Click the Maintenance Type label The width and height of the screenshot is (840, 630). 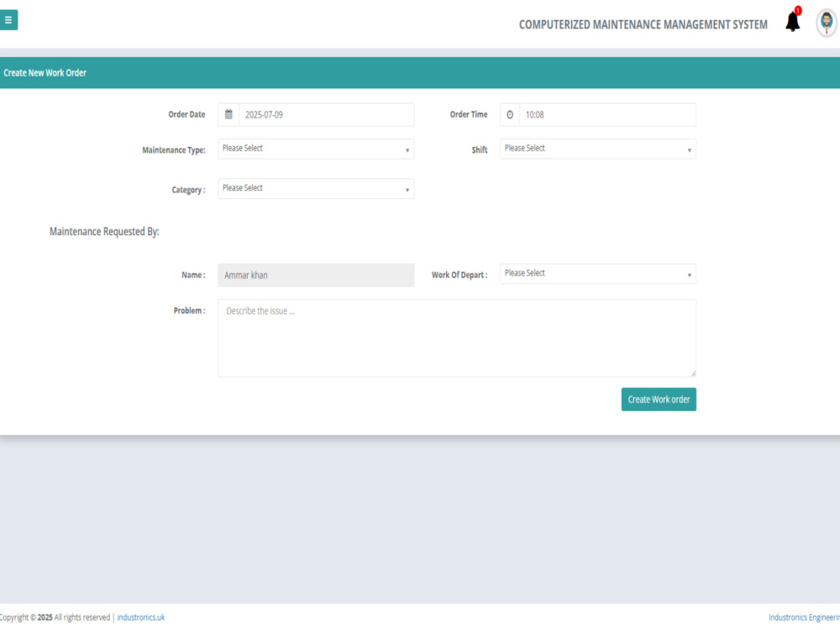pos(174,150)
